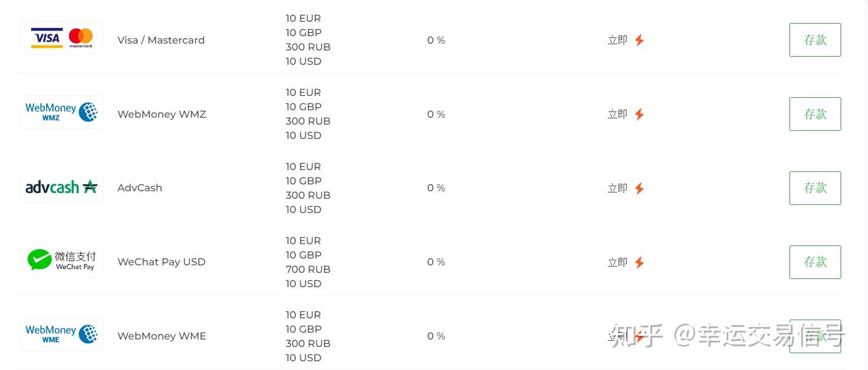Click the Visa / Mastercard logo
The height and width of the screenshot is (370, 868).
62,38
